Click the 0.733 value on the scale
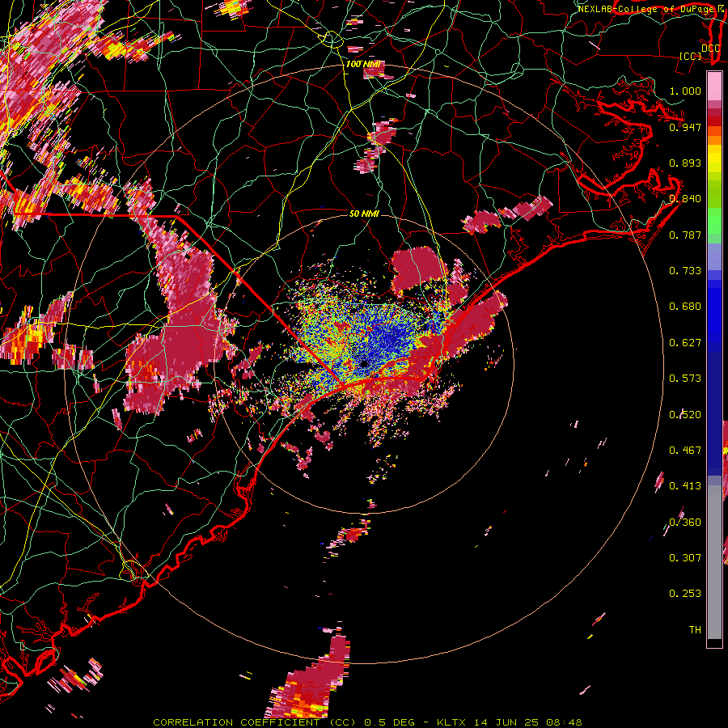Viewport: 728px width, 728px height. pyautogui.click(x=685, y=271)
